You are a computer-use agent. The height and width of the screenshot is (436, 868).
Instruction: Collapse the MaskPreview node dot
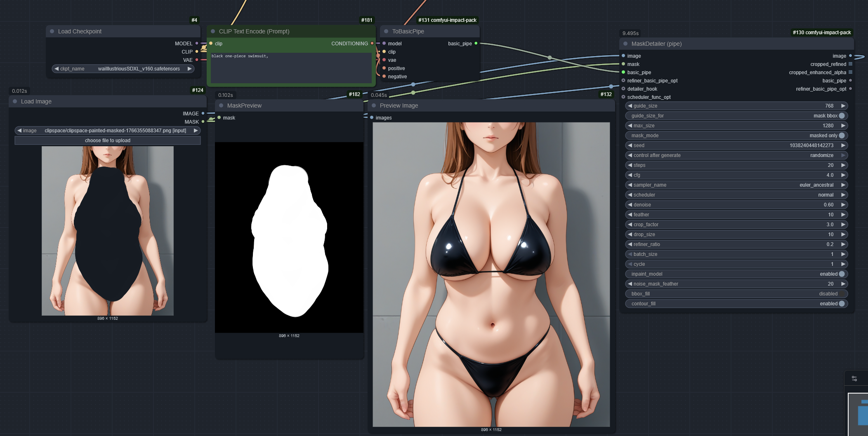tap(221, 105)
